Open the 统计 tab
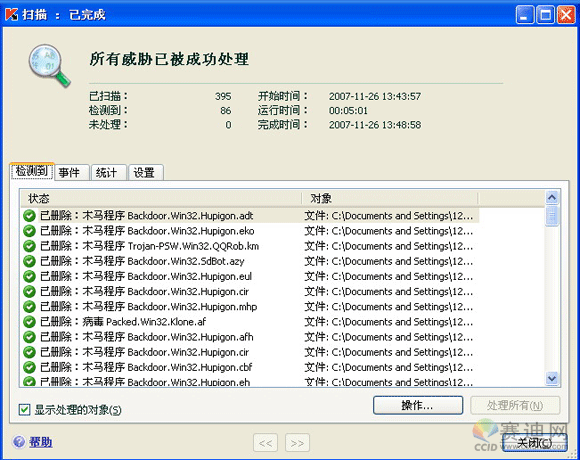This screenshot has width=580, height=460. (x=109, y=172)
